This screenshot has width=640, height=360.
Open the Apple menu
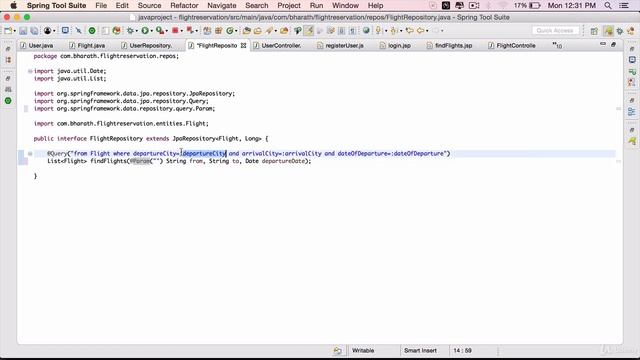point(13,6)
